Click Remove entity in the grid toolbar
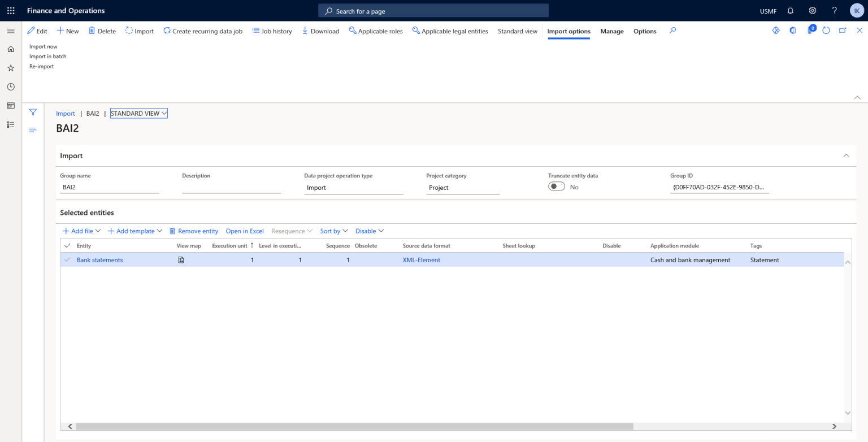 [194, 231]
